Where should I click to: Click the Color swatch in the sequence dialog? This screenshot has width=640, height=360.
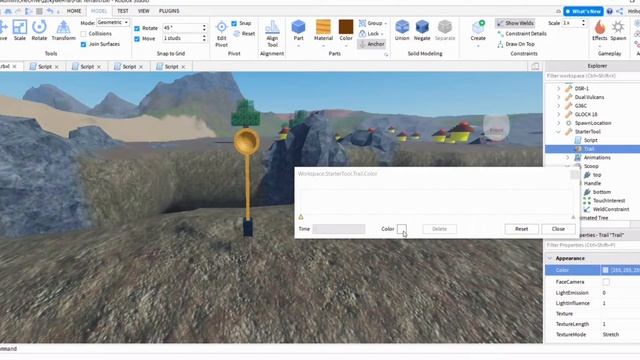402,229
